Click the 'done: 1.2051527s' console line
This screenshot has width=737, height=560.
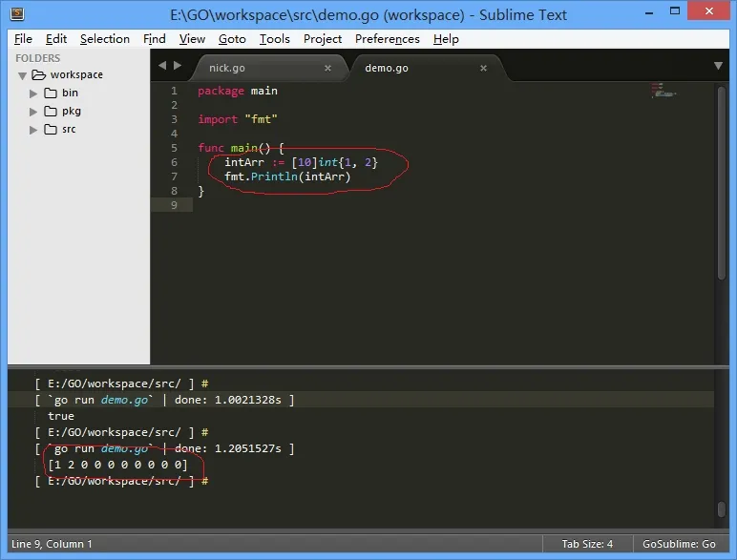coord(164,449)
